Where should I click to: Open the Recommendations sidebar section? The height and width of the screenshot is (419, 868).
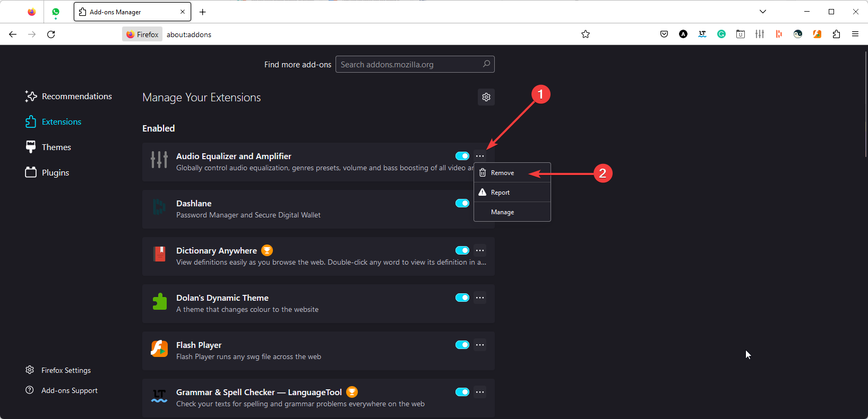pyautogui.click(x=68, y=96)
